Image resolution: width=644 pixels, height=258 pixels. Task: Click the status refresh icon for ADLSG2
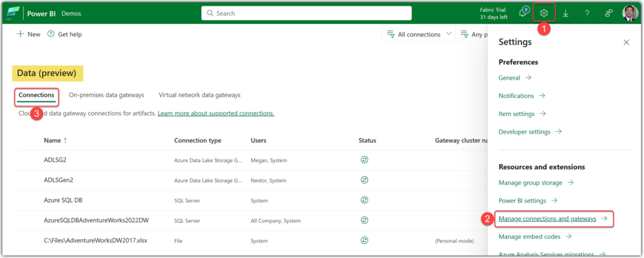point(364,159)
